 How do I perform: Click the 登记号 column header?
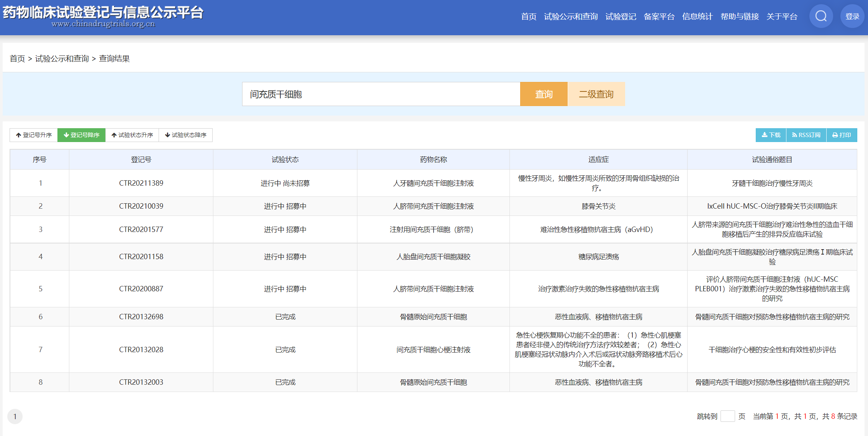pyautogui.click(x=141, y=159)
